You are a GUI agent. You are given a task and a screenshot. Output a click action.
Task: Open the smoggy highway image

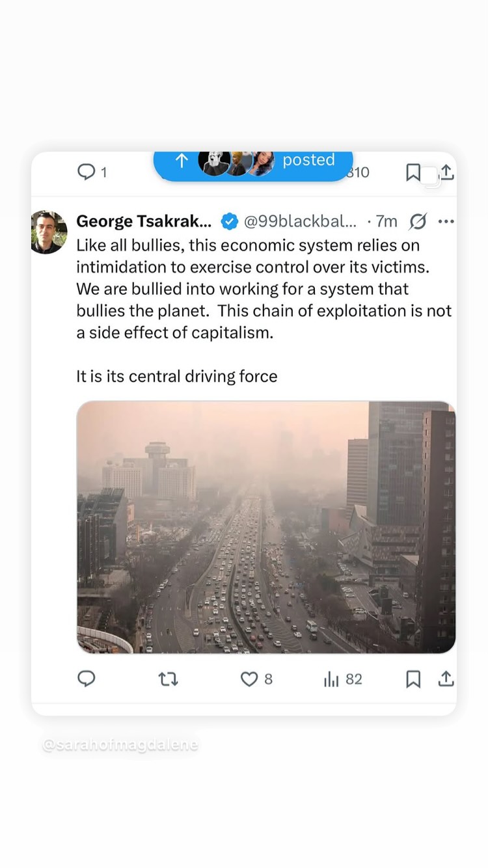266,527
